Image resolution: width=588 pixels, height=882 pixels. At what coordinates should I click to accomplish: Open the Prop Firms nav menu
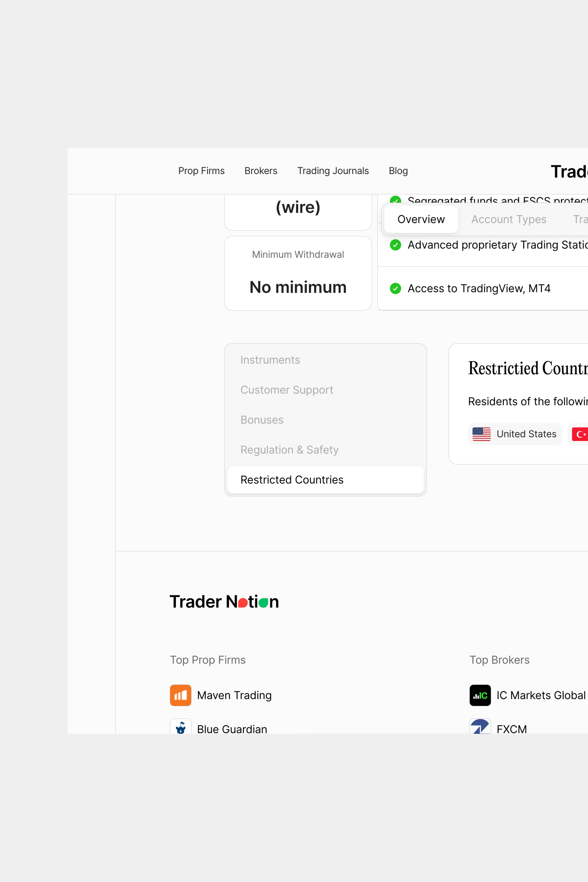pyautogui.click(x=201, y=171)
